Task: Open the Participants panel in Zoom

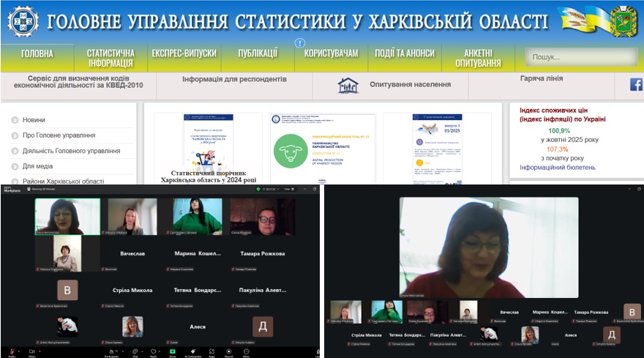Action: (x=111, y=351)
